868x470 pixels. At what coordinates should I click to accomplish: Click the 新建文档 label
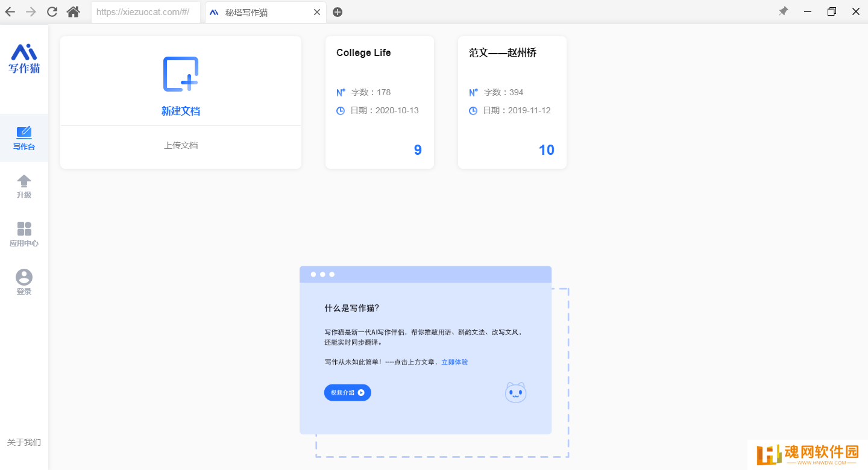tap(181, 111)
